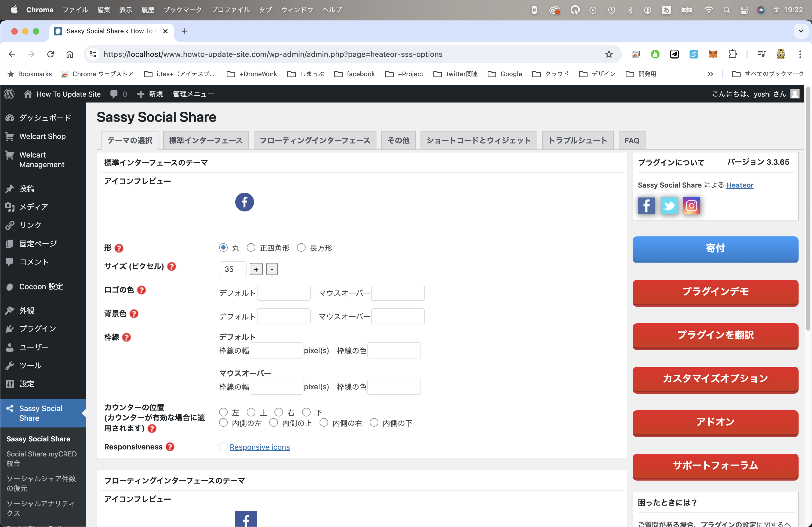Select counter position 左
812x527 pixels.
(x=223, y=412)
